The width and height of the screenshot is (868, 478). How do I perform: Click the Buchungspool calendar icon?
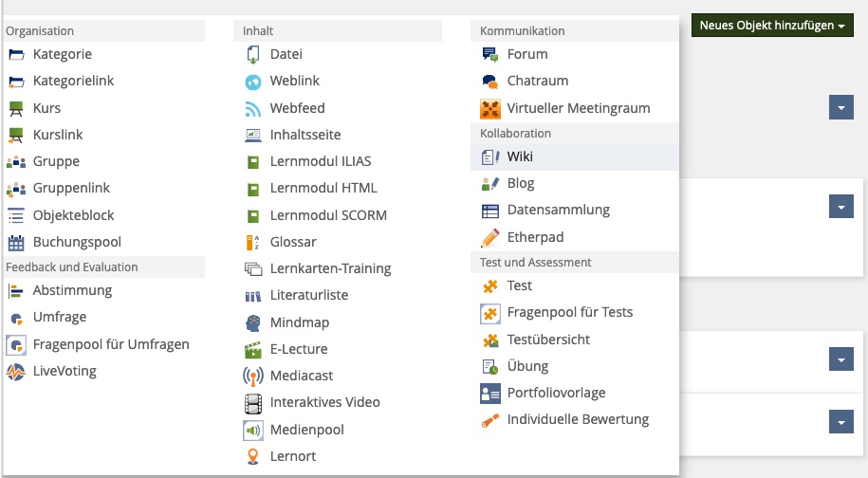pos(16,242)
